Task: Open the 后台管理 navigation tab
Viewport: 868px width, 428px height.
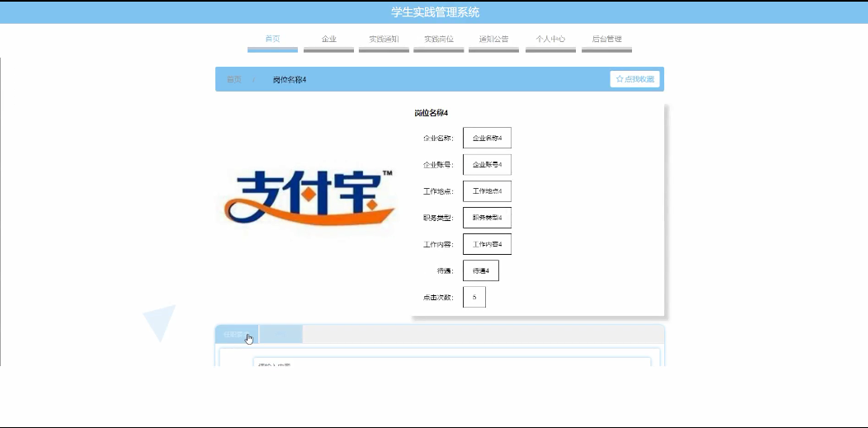Action: pos(606,41)
